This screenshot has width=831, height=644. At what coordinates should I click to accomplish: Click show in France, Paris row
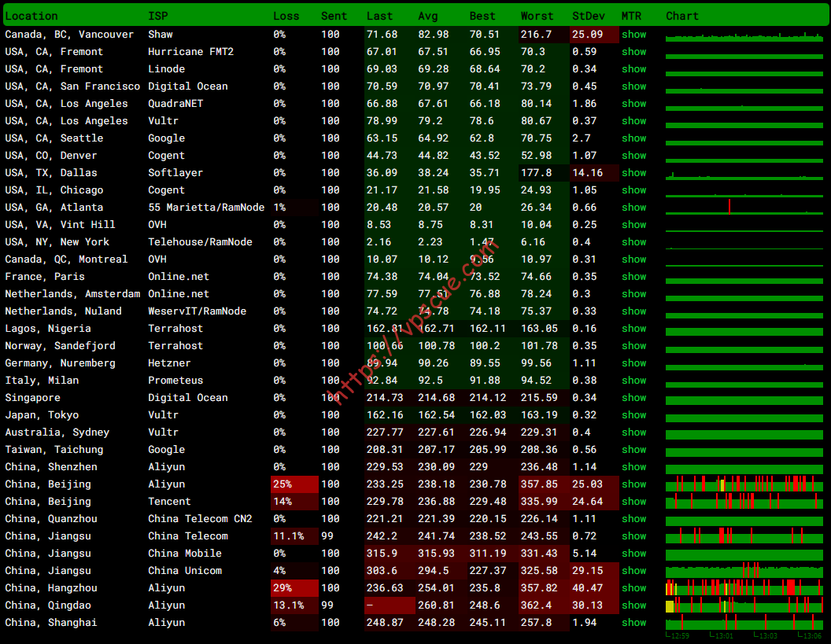pyautogui.click(x=633, y=277)
